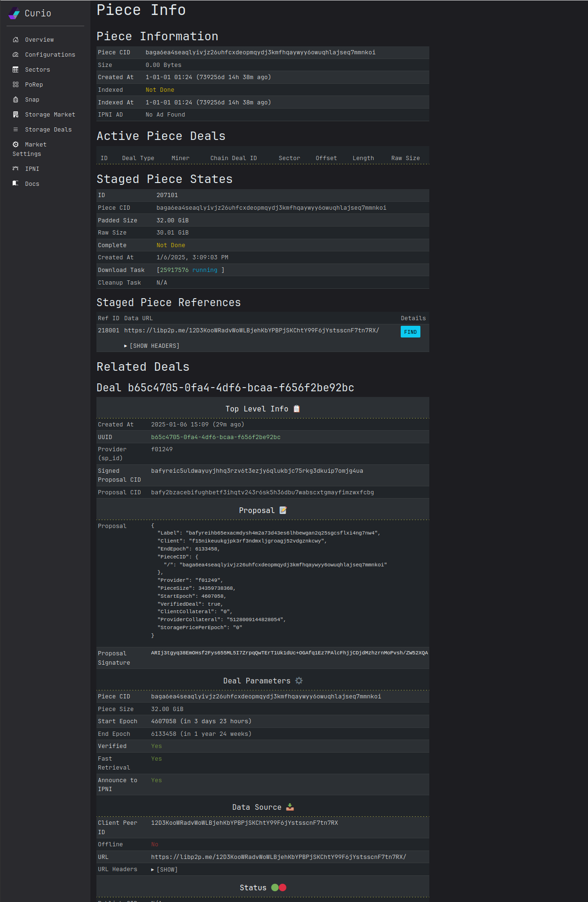Click the IPNI sidebar icon

[15, 169]
